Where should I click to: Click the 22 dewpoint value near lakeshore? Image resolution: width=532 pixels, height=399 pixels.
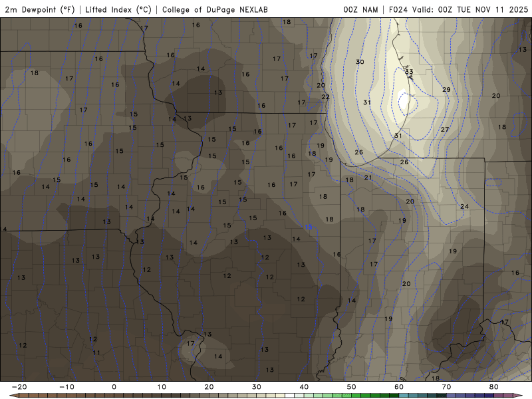click(326, 96)
